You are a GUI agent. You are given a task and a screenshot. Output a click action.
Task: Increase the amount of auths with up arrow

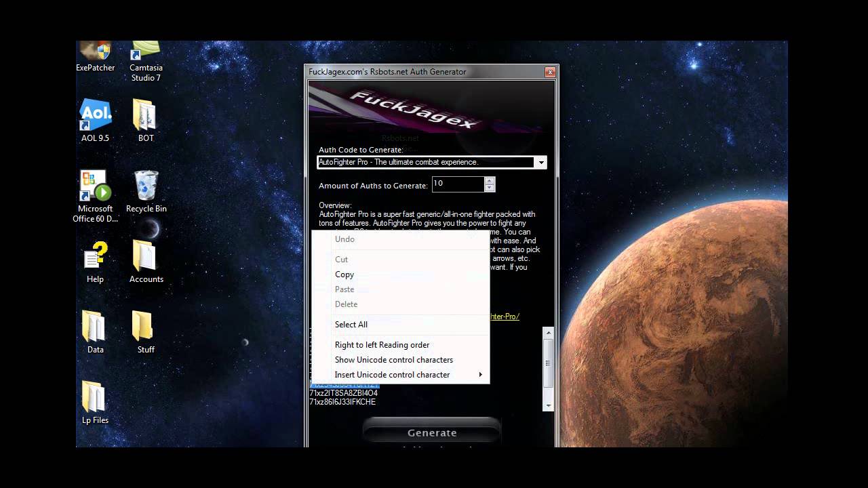click(x=490, y=180)
